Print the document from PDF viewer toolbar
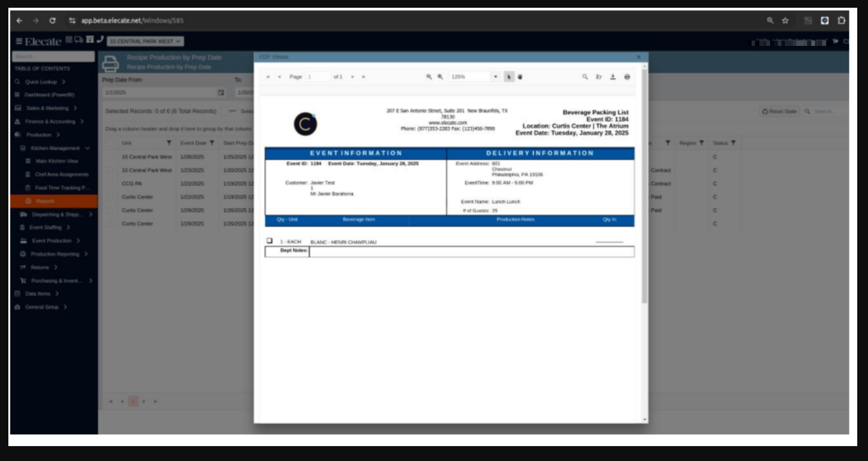 [627, 77]
